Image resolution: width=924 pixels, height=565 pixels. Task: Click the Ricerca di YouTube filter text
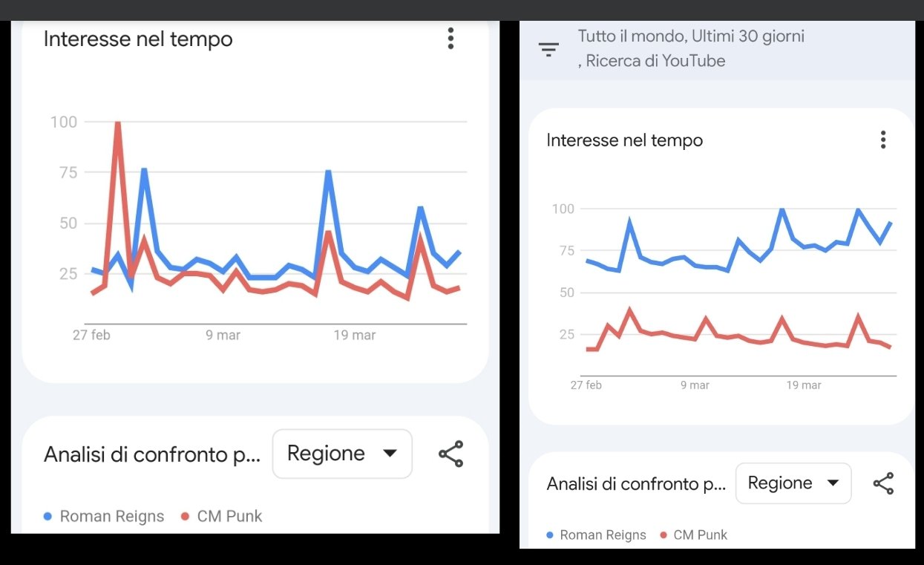coord(655,61)
